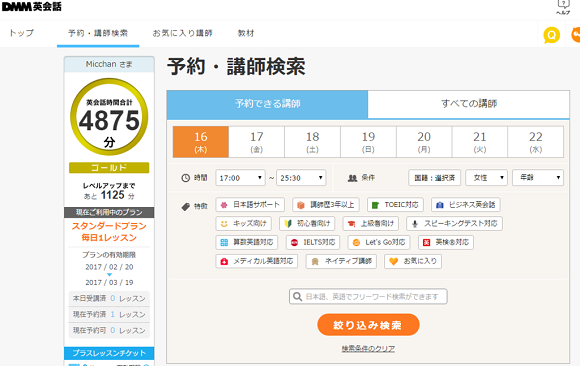
Task: Toggle the メディカル英語対応 filter
Action: click(257, 261)
